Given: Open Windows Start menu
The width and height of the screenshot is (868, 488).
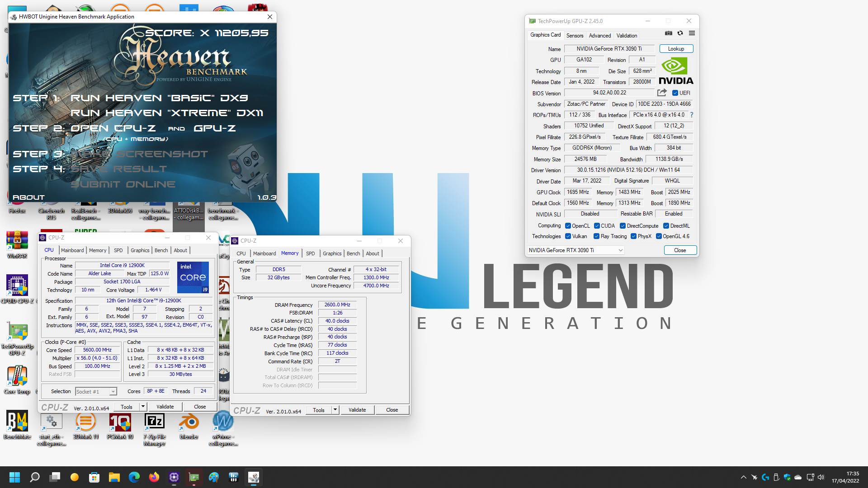Looking at the screenshot, I should click(14, 477).
